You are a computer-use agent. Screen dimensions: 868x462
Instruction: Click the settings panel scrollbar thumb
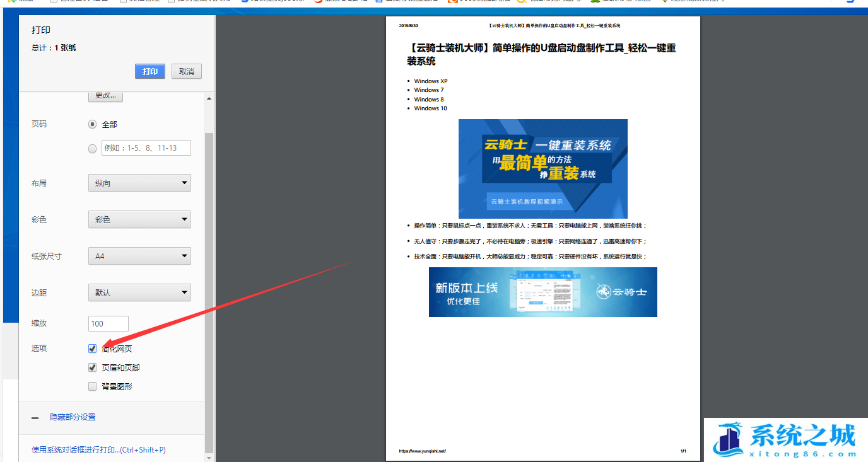pyautogui.click(x=209, y=292)
